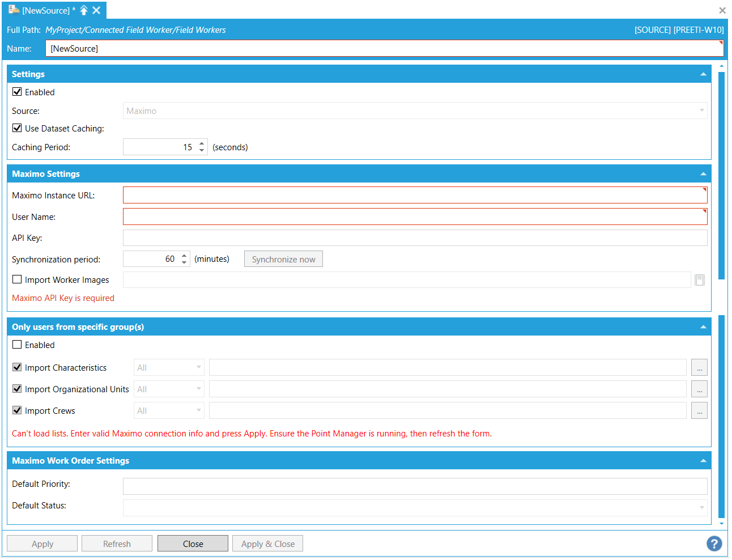The image size is (732, 560).
Task: Collapse Maximo Work Order Settings section
Action: tap(703, 461)
